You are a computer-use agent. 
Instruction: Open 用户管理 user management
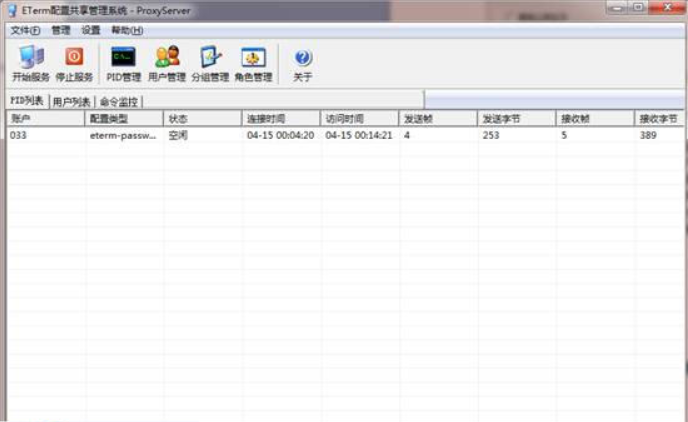pyautogui.click(x=167, y=64)
